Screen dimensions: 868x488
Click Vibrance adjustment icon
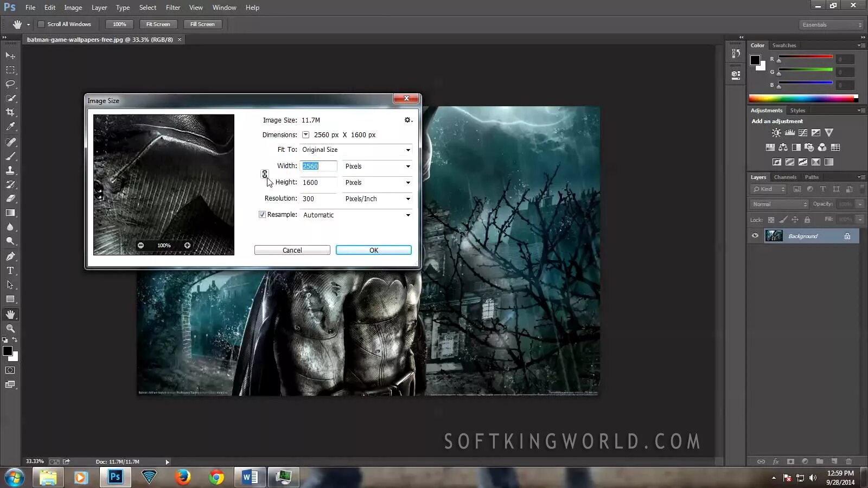pyautogui.click(x=829, y=133)
